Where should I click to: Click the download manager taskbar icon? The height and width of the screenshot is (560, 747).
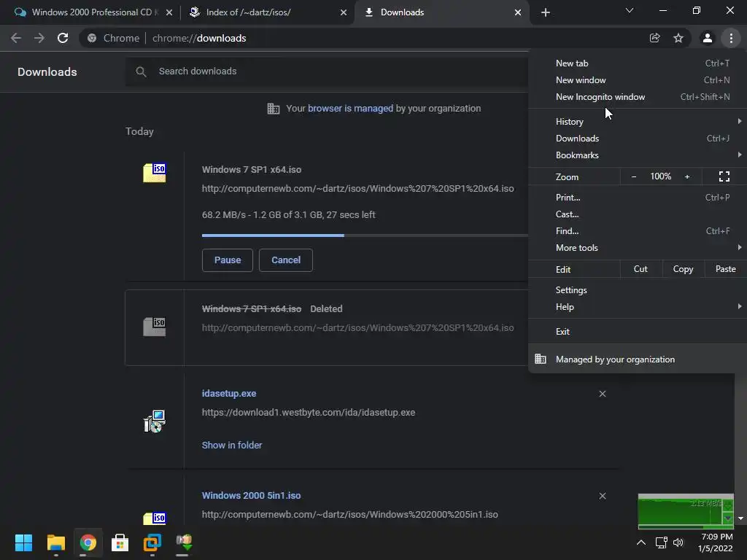185,542
